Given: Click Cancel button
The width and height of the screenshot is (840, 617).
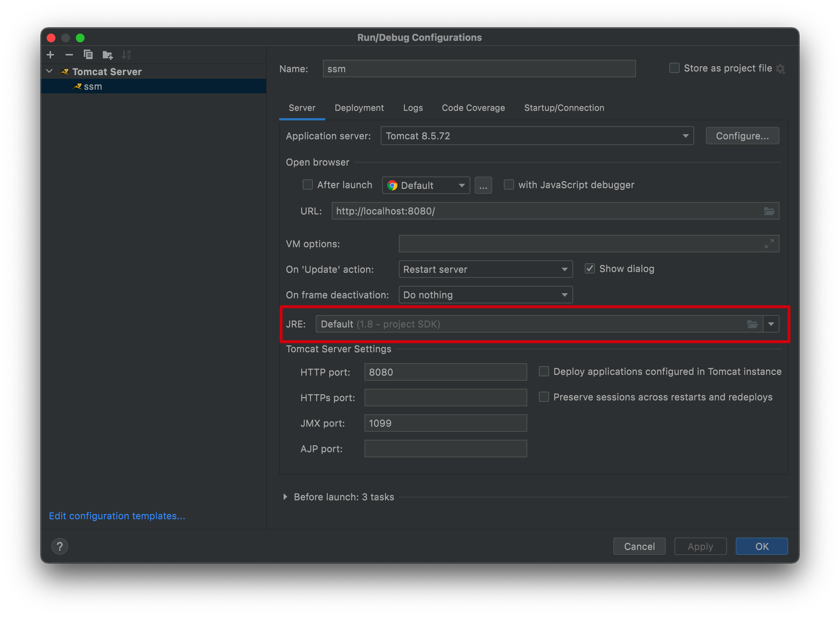Looking at the screenshot, I should [x=639, y=546].
